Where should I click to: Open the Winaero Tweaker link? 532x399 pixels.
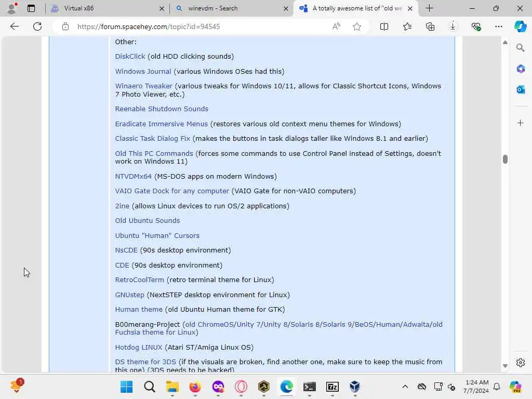(143, 86)
